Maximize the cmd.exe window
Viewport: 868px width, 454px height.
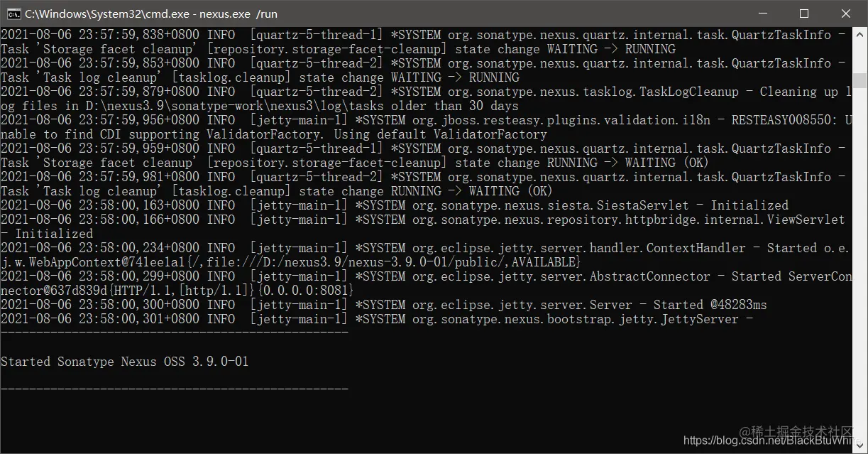coord(804,13)
